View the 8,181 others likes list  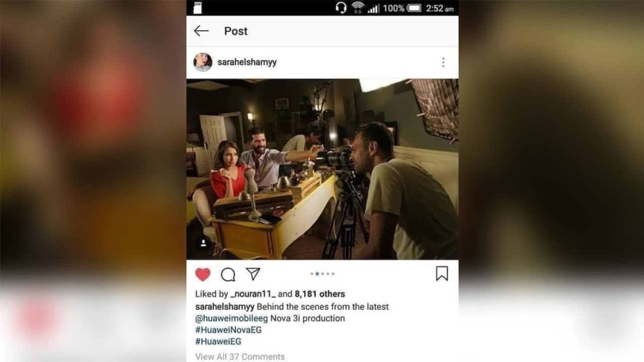click(x=320, y=294)
